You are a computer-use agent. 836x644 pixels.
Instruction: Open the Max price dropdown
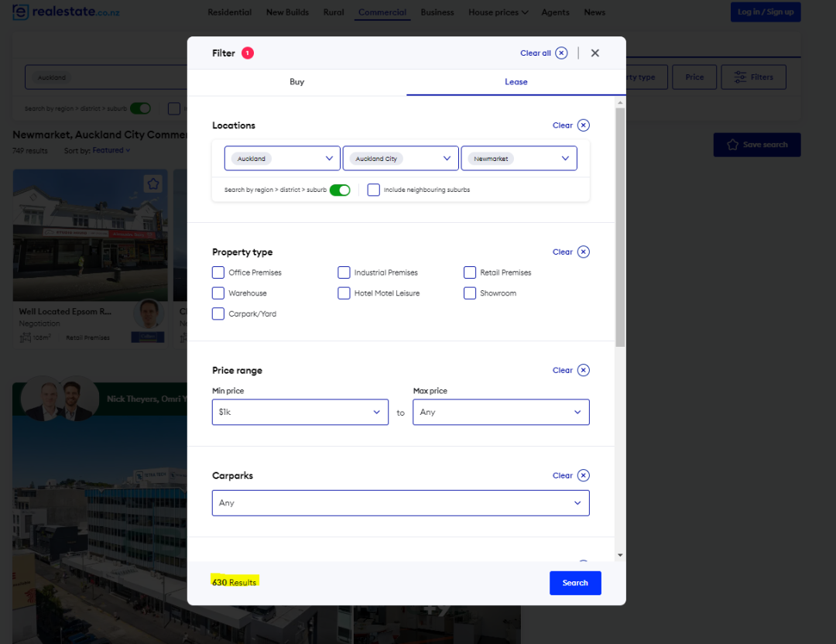(501, 412)
